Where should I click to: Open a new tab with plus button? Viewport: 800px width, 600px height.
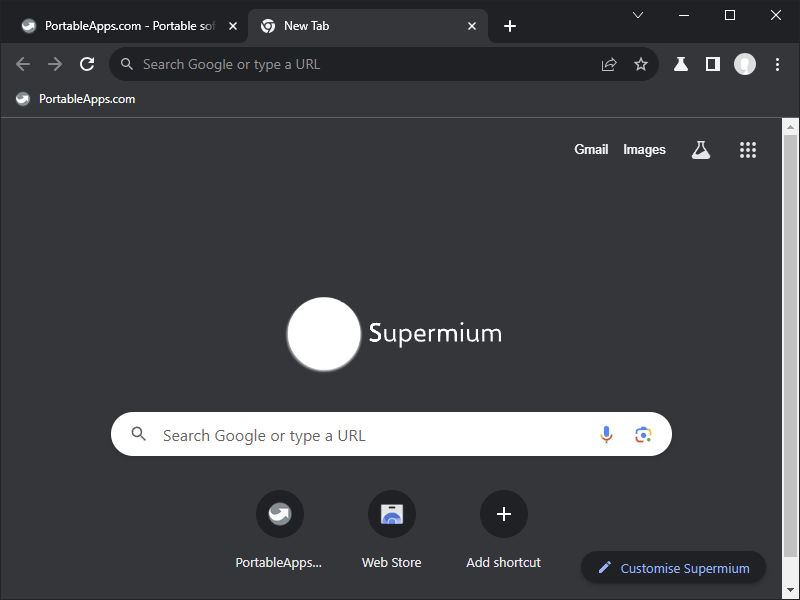coord(510,26)
